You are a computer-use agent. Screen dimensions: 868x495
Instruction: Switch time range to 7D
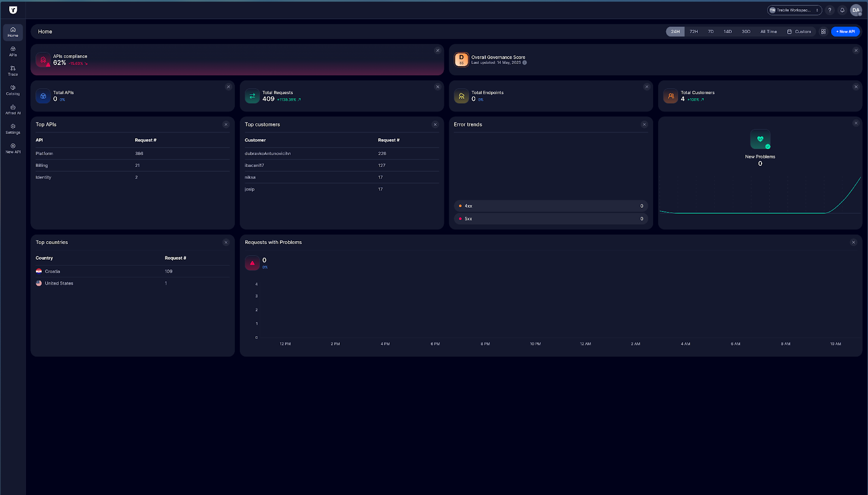711,31
